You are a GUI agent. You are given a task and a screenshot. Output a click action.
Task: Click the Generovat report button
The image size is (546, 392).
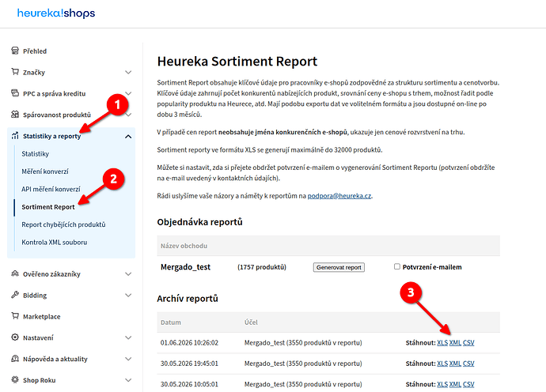coord(339,267)
